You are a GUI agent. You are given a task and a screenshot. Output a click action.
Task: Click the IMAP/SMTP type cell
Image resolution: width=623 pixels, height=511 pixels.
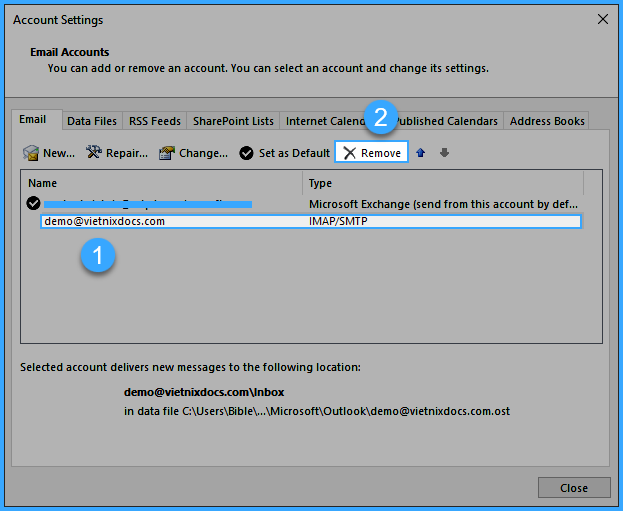tap(338, 221)
